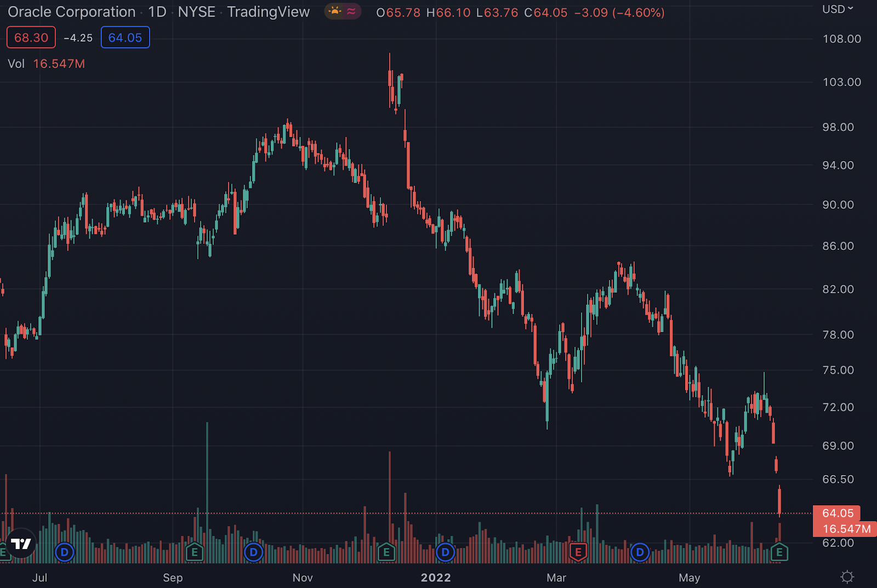
Task: Click the low value L63.76
Action: point(497,13)
